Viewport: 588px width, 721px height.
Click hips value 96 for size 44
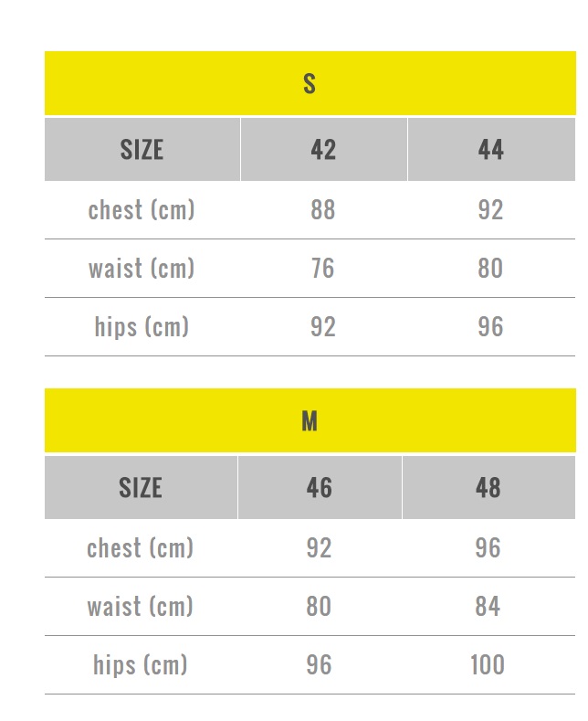pyautogui.click(x=490, y=327)
